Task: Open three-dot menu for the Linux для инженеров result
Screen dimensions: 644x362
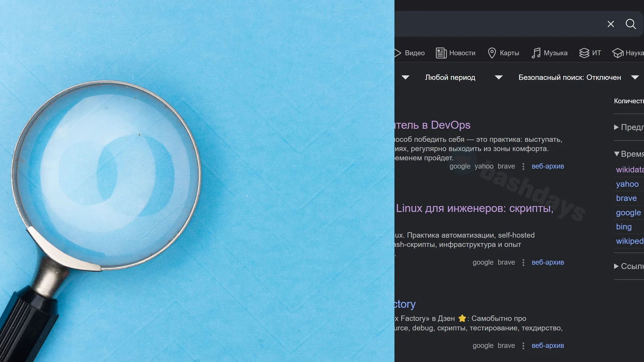Action: (523, 263)
